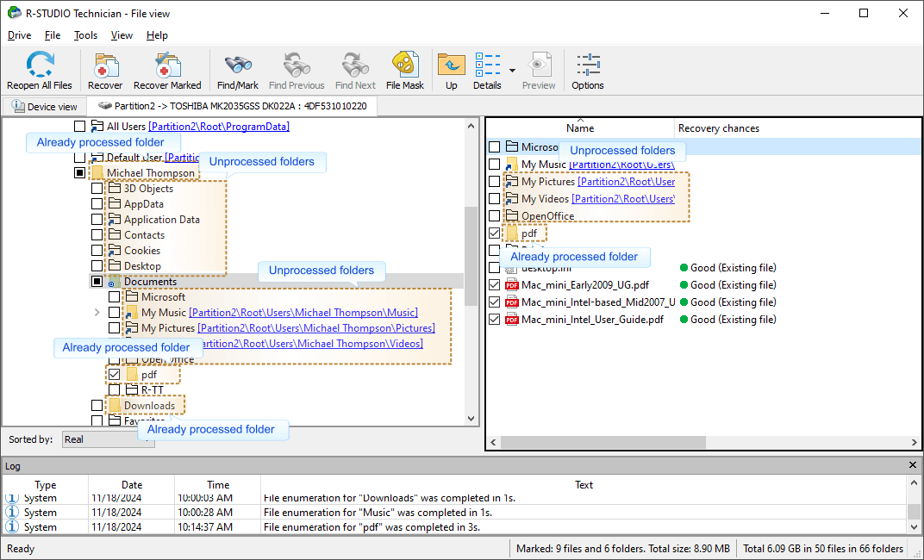Expand the My Music tree node
924x560 pixels.
coord(97,313)
